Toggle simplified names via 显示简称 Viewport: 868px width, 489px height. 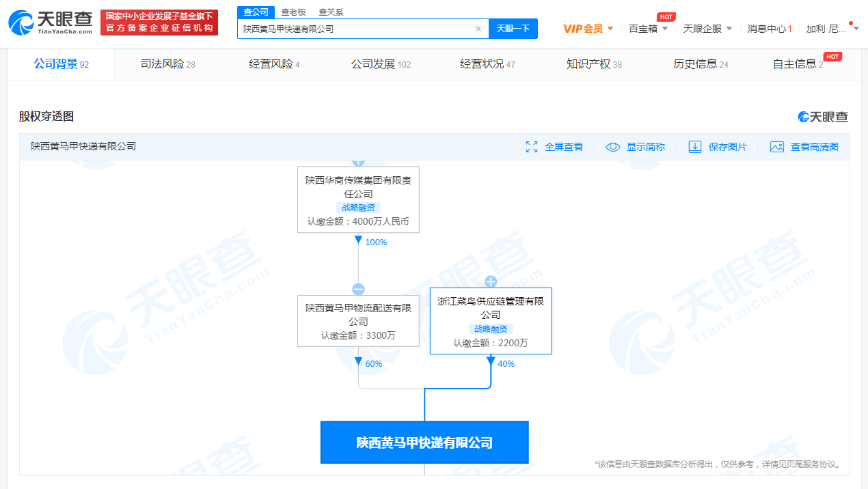click(645, 146)
